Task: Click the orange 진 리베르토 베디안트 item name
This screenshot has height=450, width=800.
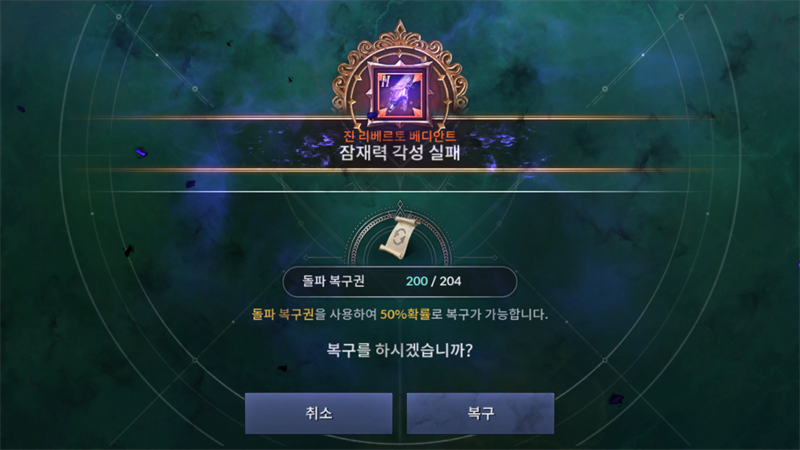Action: pos(400,136)
